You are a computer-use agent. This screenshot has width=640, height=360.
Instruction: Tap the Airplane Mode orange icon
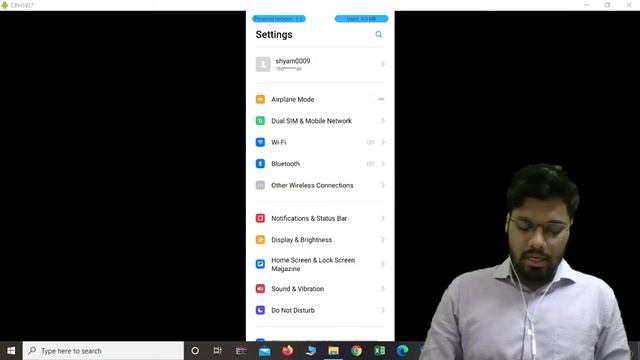260,99
